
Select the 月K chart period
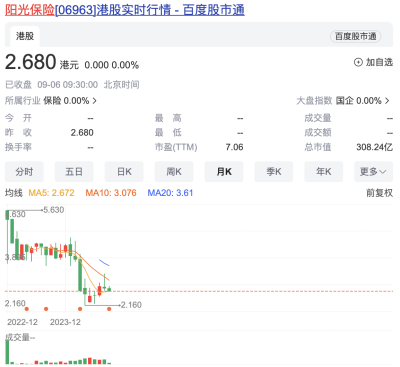coord(224,172)
